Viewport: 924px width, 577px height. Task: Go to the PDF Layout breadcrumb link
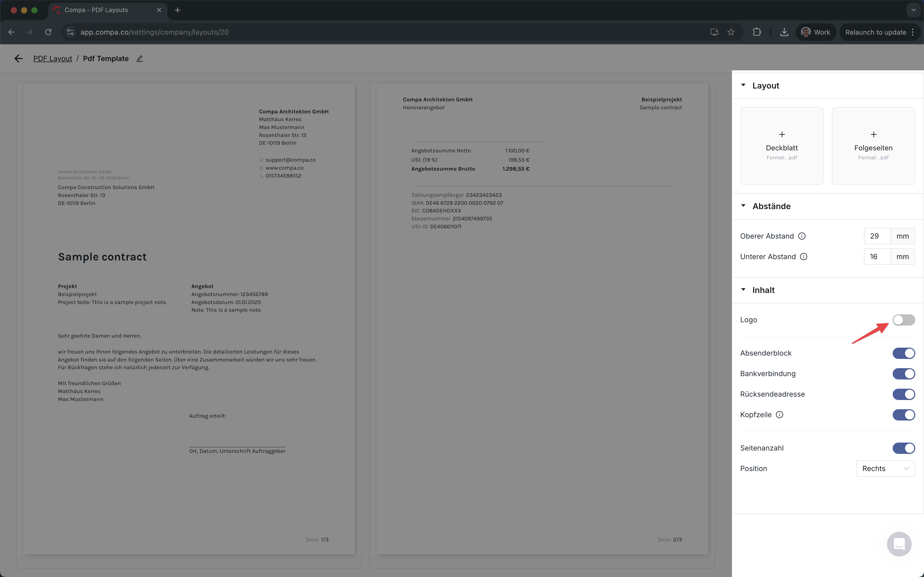(x=53, y=58)
